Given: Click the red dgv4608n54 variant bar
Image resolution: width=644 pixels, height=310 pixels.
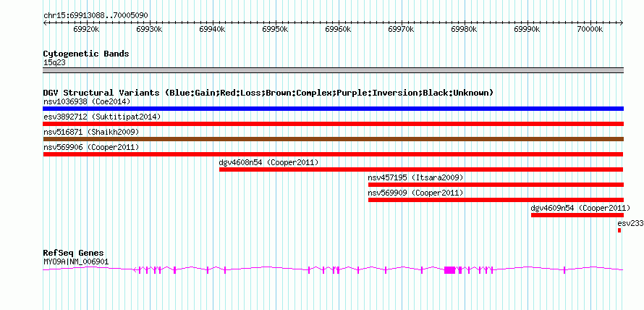Looking at the screenshot, I should pos(421,169).
